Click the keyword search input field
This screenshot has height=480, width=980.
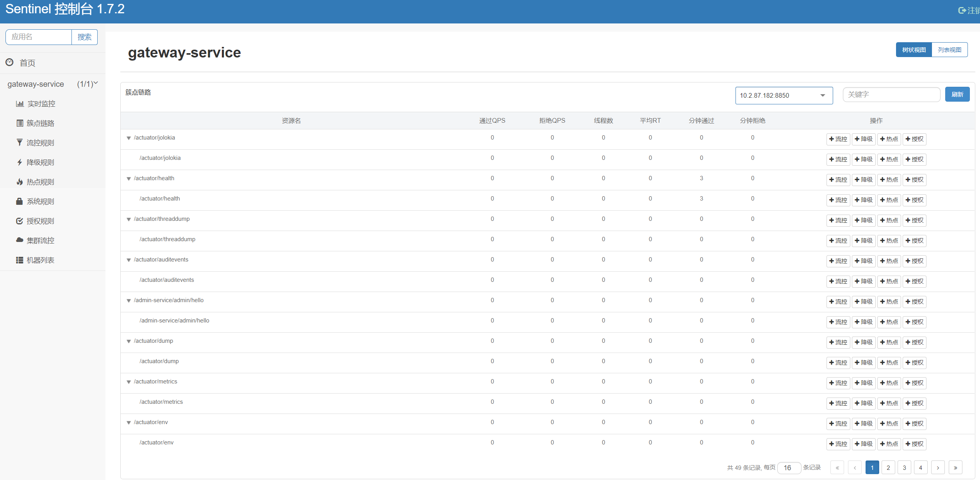(x=891, y=95)
